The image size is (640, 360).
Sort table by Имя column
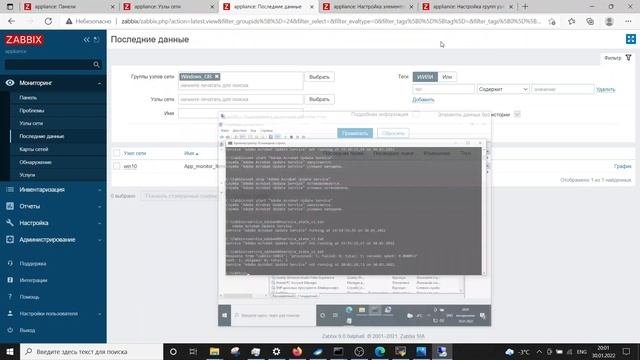(x=191, y=153)
